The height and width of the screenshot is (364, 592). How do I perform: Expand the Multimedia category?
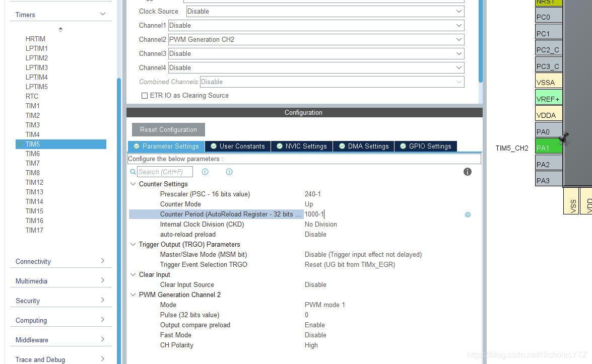103,280
